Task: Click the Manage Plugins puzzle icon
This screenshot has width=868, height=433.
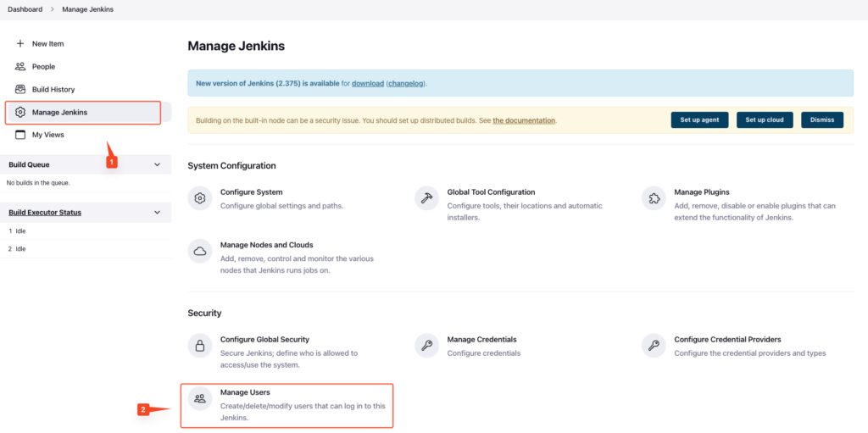Action: click(654, 198)
